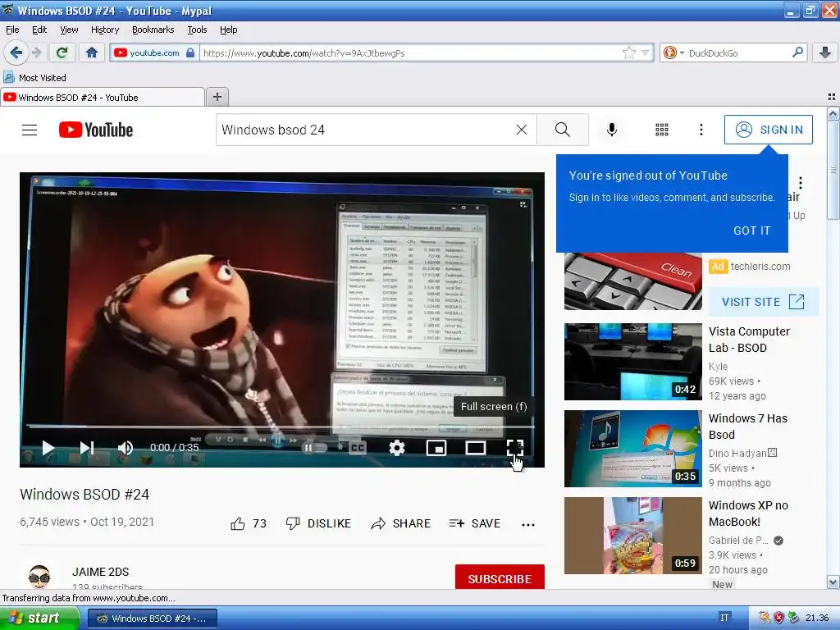Open the ad options three-dot menu
Viewport: 840px width, 630px height.
click(801, 183)
